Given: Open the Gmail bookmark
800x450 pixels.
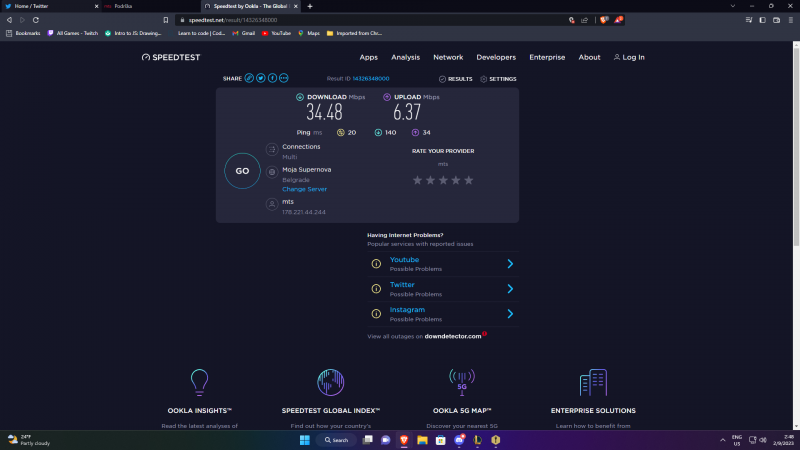Looking at the screenshot, I should pos(244,33).
